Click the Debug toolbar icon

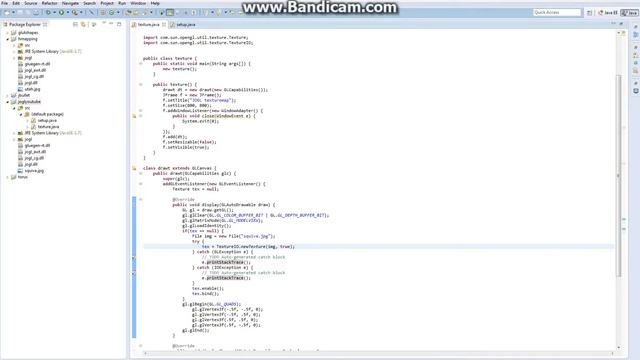[x=48, y=13]
